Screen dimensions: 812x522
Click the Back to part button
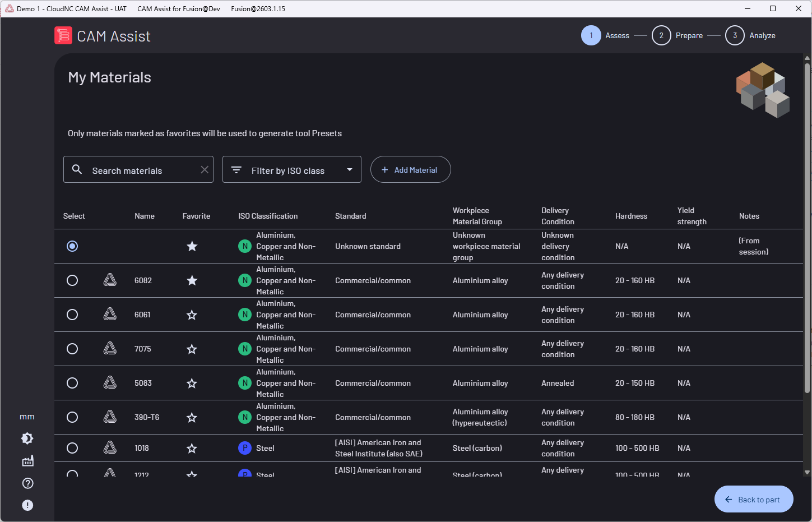pyautogui.click(x=754, y=499)
